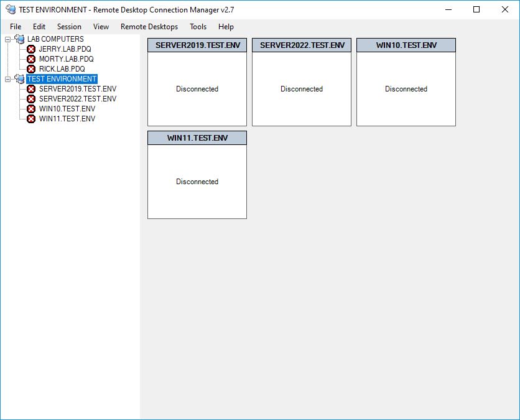Image resolution: width=520 pixels, height=420 pixels.
Task: Click the red X icon beside SERVER2022.TEST.ENV in tree
Action: (31, 99)
